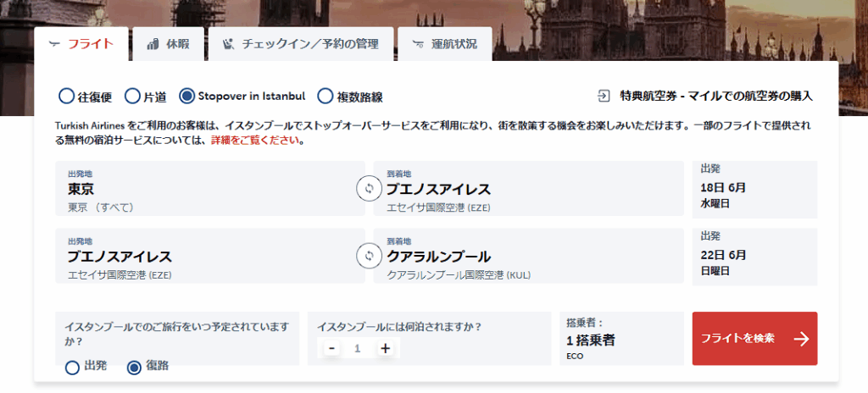Open the 休暇 holidays tab
The width and height of the screenshot is (868, 393).
168,44
